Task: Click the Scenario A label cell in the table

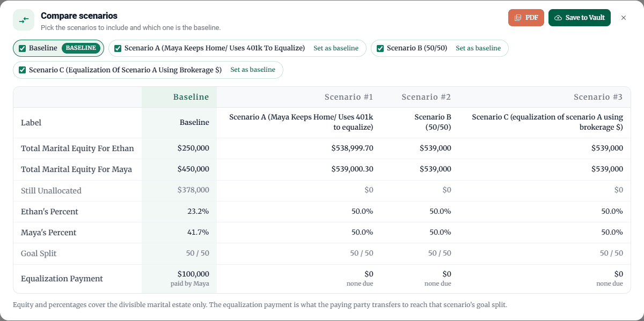Action: click(x=301, y=123)
